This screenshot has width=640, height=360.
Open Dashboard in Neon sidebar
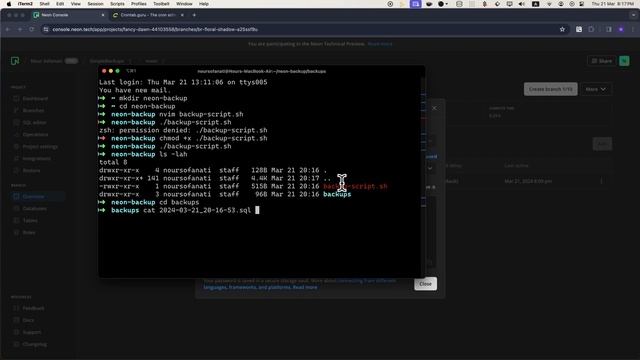[x=35, y=98]
